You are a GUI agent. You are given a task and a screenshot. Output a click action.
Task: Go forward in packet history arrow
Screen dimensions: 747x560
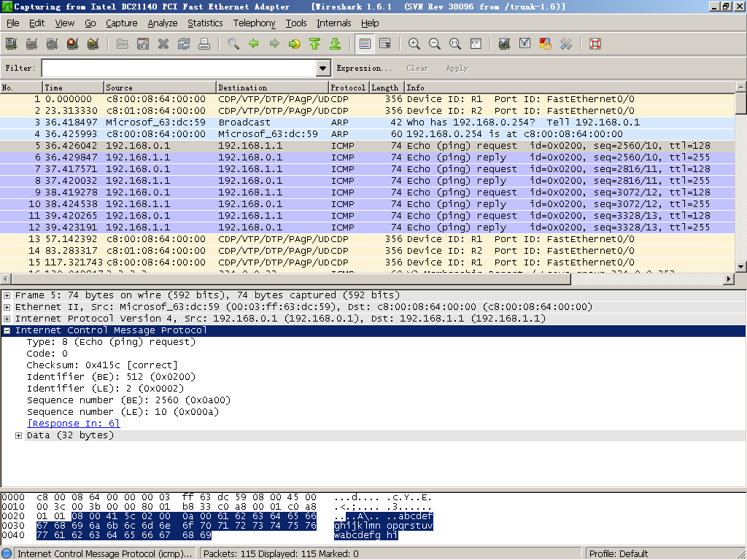point(274,44)
